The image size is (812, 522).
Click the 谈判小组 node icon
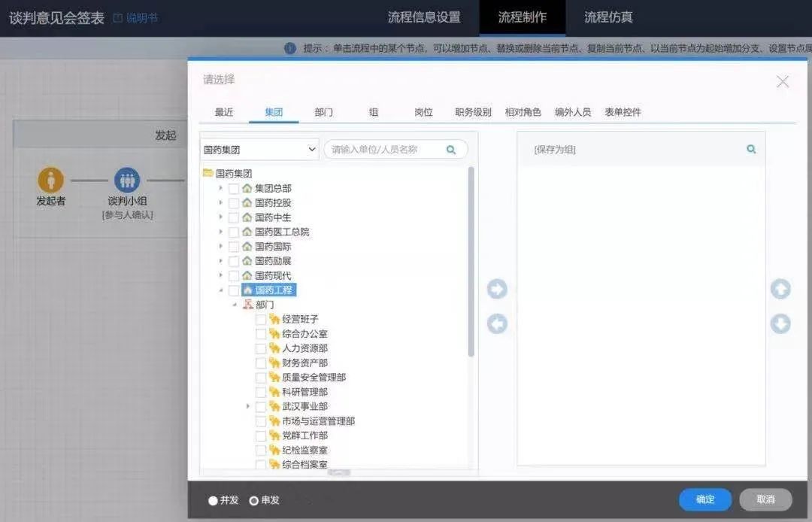point(127,181)
